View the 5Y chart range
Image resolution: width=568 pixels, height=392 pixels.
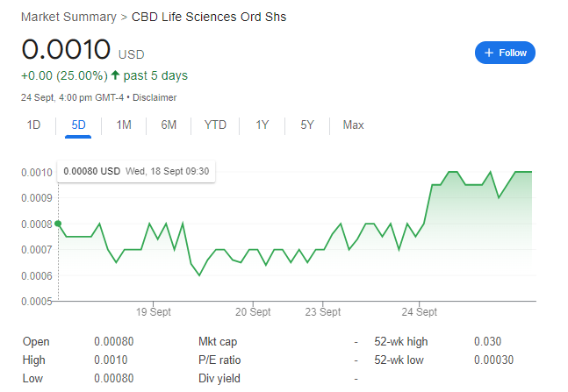[306, 125]
